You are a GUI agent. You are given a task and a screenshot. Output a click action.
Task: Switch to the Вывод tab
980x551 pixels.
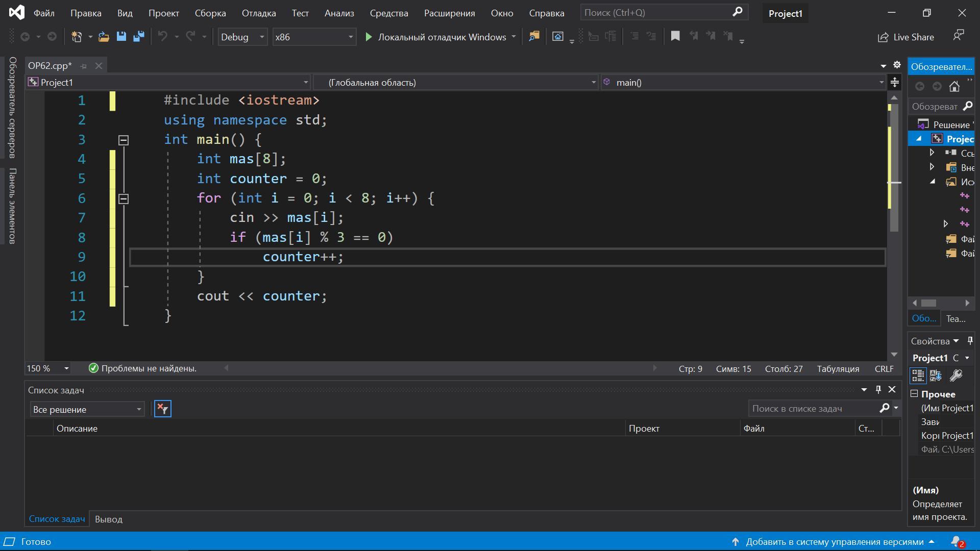[x=108, y=519]
